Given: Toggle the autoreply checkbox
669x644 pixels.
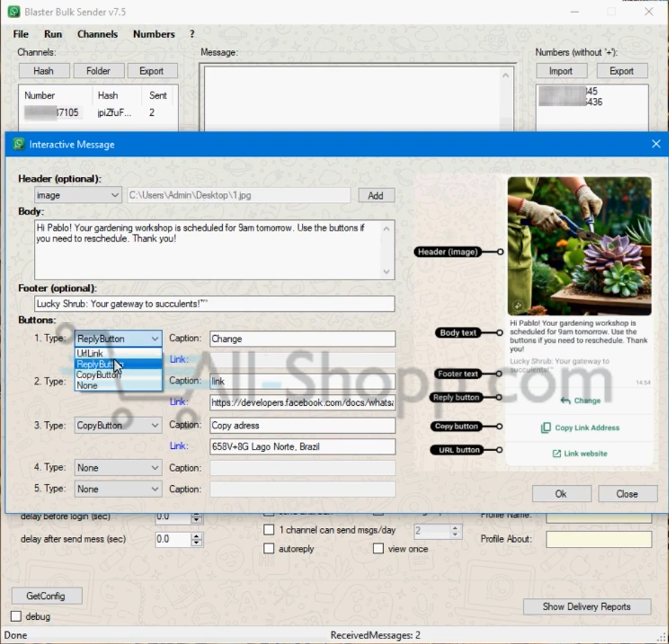Looking at the screenshot, I should (269, 548).
